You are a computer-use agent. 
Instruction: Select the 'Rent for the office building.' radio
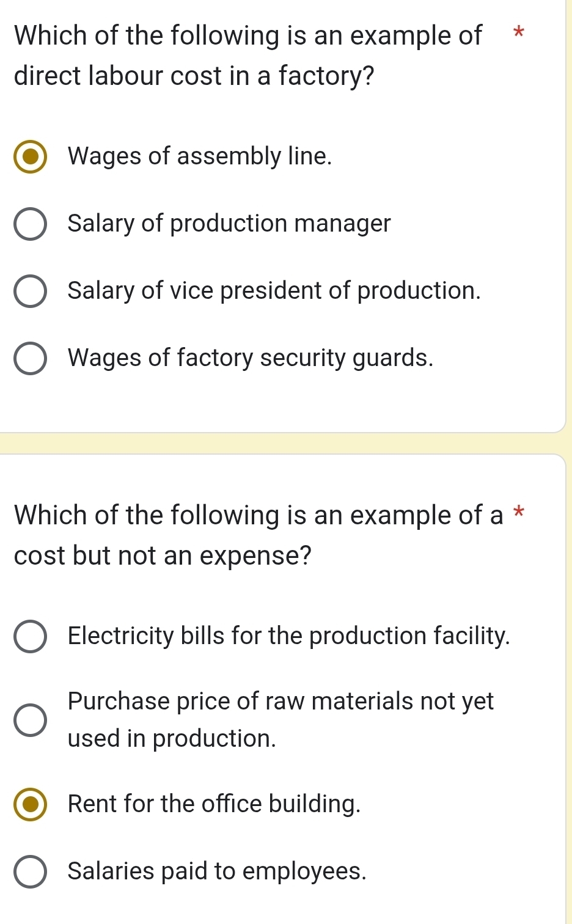30,805
